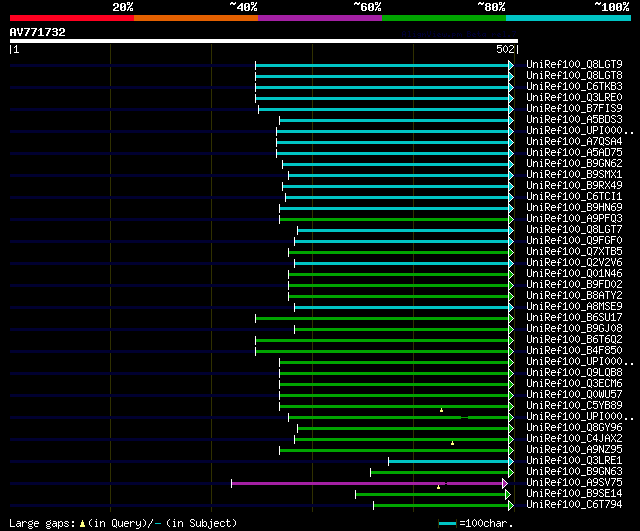Select the UniRef100_Q01N46 label
640x531 pixels.
click(x=574, y=274)
